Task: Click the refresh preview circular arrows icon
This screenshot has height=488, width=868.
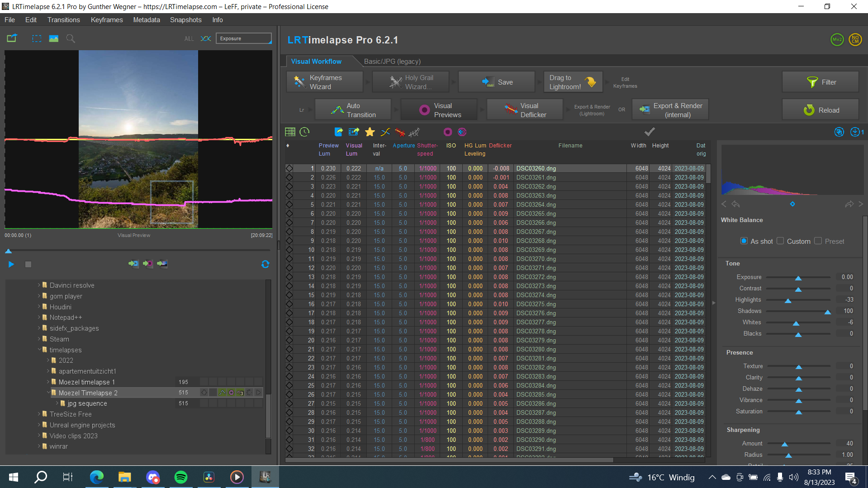Action: coord(266,264)
